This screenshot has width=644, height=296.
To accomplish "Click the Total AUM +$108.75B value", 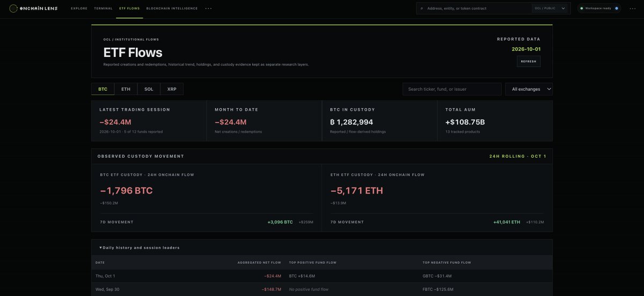I will [465, 122].
